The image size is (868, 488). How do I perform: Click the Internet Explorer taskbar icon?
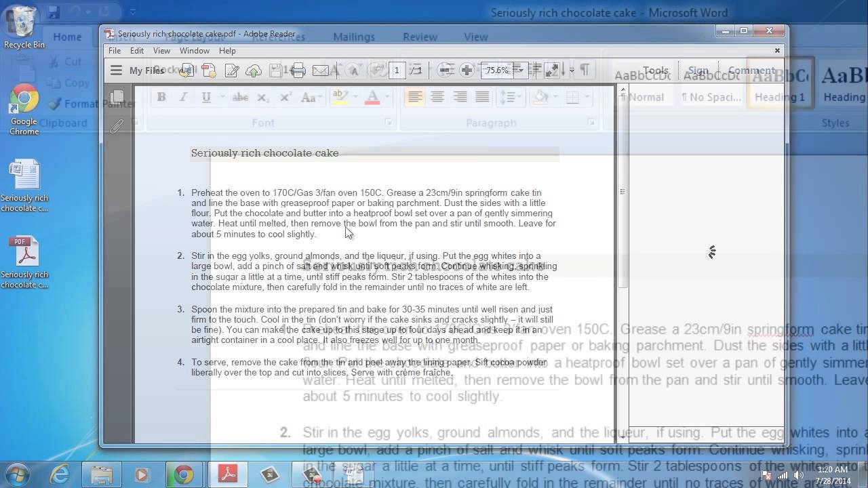60,475
